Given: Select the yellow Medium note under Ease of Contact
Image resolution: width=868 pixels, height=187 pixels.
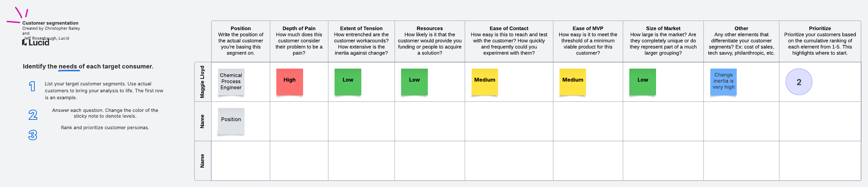Looking at the screenshot, I should pyautogui.click(x=485, y=82).
